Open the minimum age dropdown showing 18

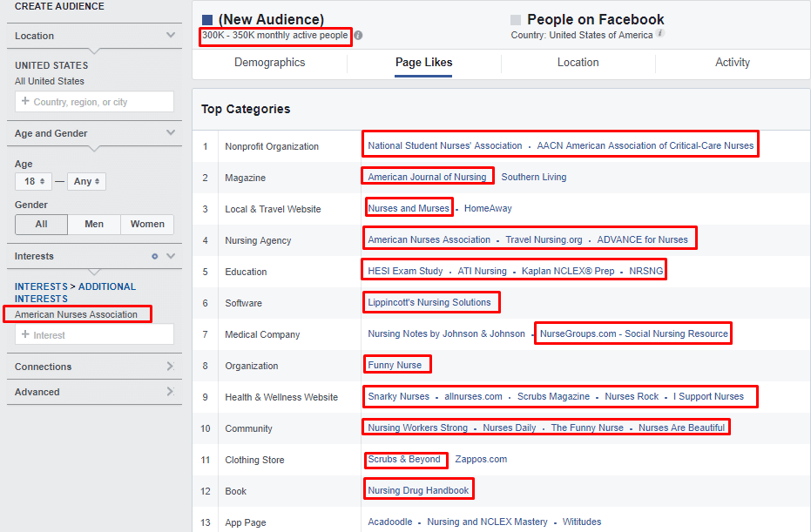[34, 181]
